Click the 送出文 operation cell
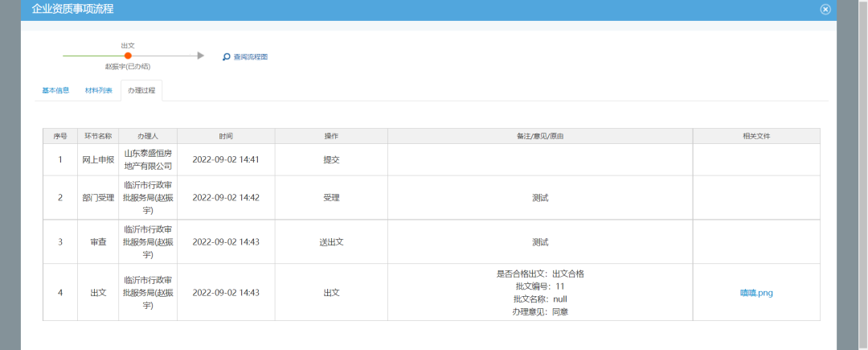The width and height of the screenshot is (868, 350). click(x=331, y=241)
